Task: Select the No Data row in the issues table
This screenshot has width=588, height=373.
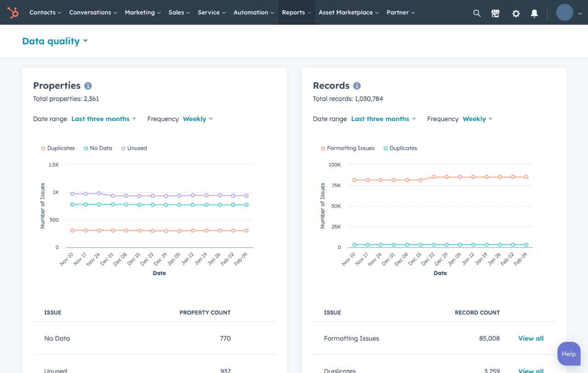Action: (x=57, y=338)
